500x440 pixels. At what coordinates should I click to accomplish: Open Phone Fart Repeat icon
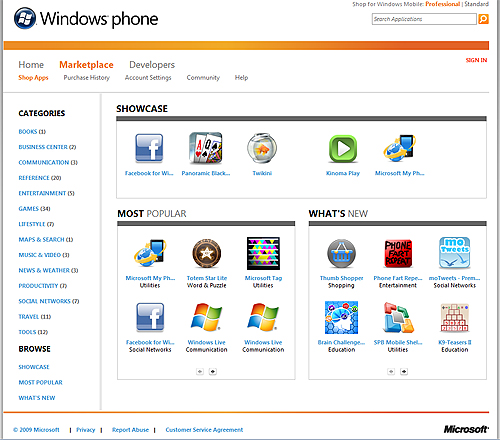(398, 253)
